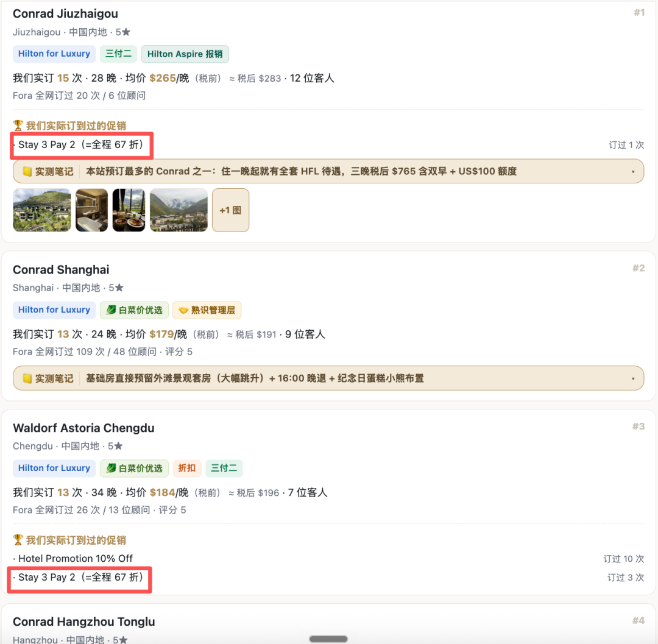This screenshot has width=658, height=644.
Task: Click Fora 全网订过 20 次 / 6 位顾问 line
Action: click(79, 96)
